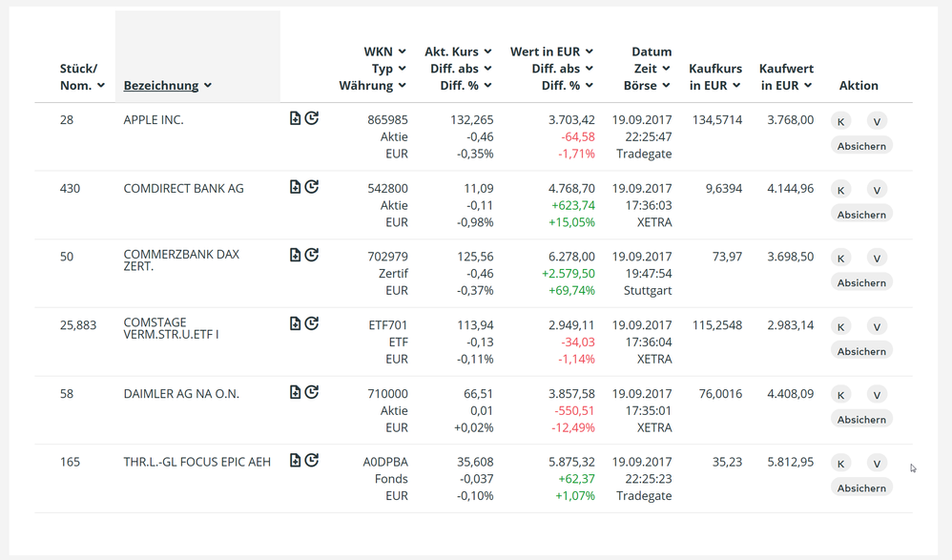Open the Kaufwert in EUR sort dropdown
952x560 pixels.
click(x=808, y=86)
